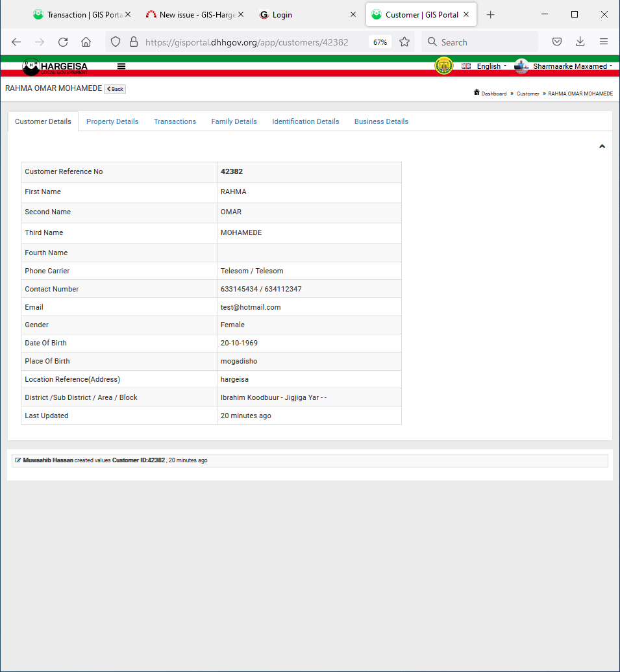Click the Telesom / Telesom carrier value

(252, 271)
